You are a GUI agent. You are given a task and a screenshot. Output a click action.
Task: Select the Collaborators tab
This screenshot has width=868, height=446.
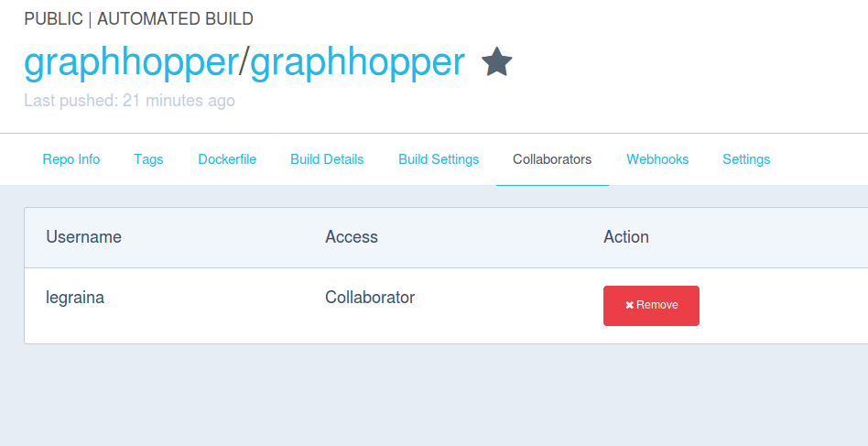[552, 159]
